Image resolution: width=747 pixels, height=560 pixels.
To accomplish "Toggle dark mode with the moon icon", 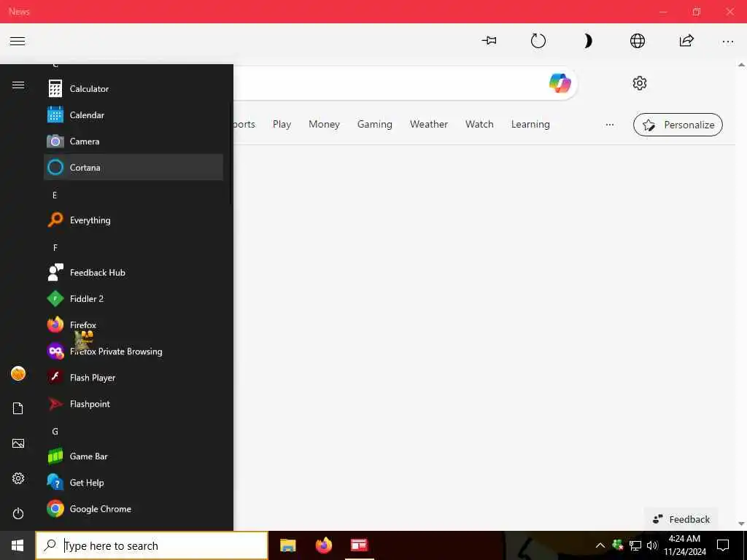I will 588,41.
